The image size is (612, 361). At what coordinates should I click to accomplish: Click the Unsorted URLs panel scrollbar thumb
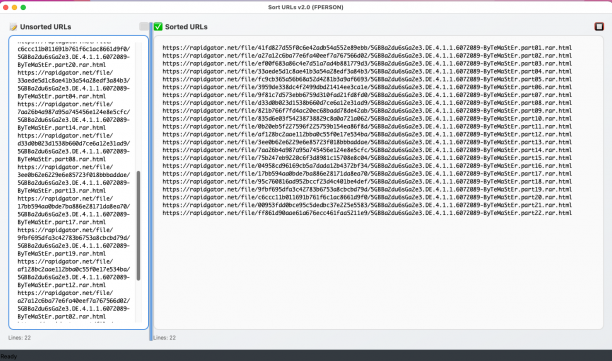point(138,226)
